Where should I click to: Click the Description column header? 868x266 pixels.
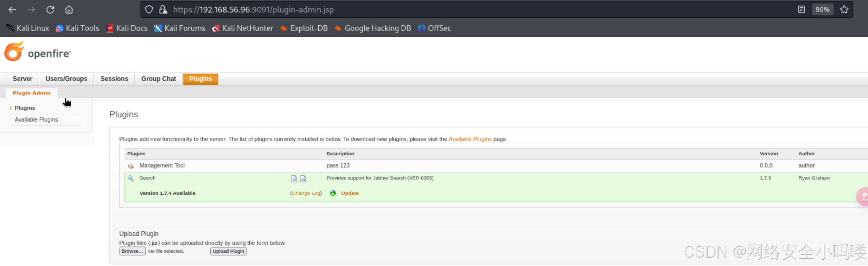pyautogui.click(x=340, y=154)
